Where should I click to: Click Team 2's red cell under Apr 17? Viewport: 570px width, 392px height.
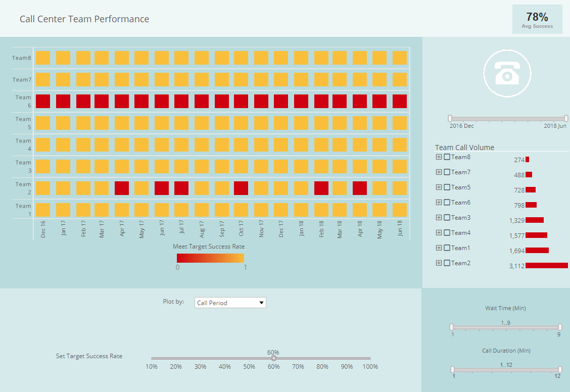[x=122, y=188]
